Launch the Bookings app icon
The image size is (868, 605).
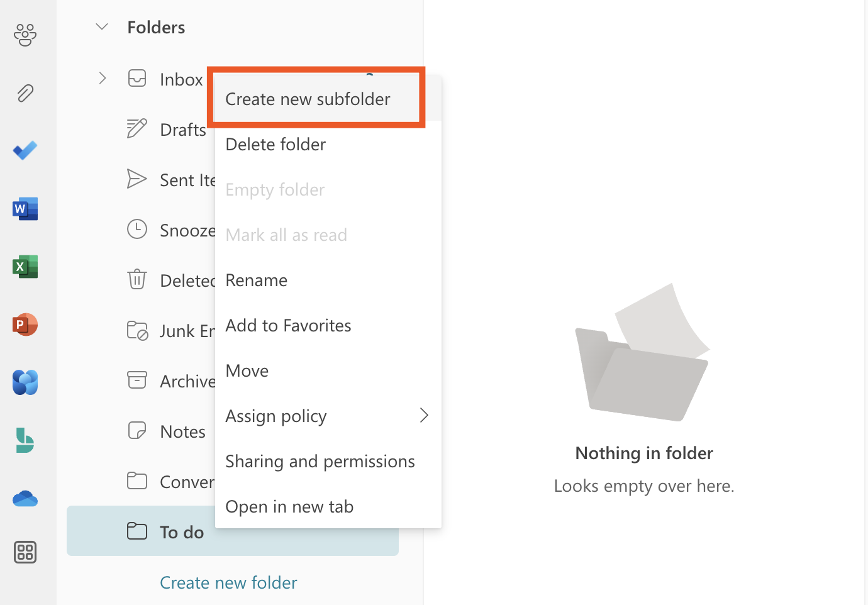tap(25, 440)
